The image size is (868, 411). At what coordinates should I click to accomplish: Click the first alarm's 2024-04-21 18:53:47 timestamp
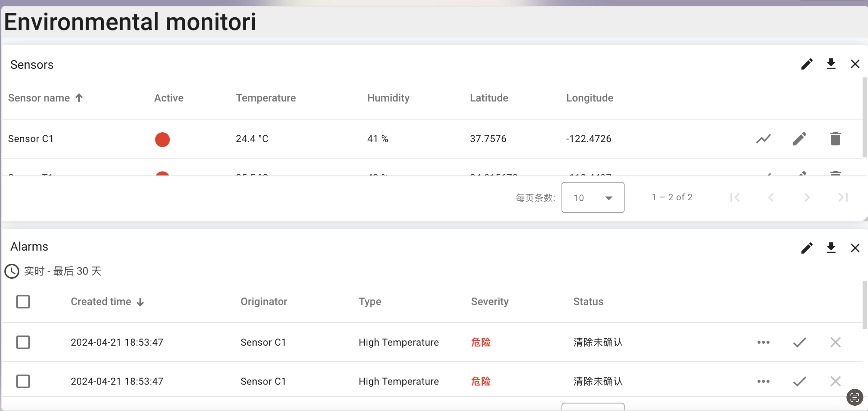pos(117,342)
